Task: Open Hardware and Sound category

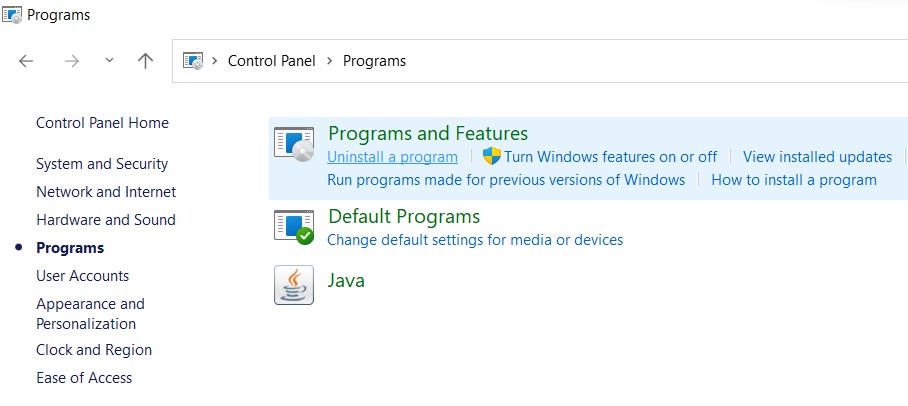Action: pyautogui.click(x=106, y=220)
